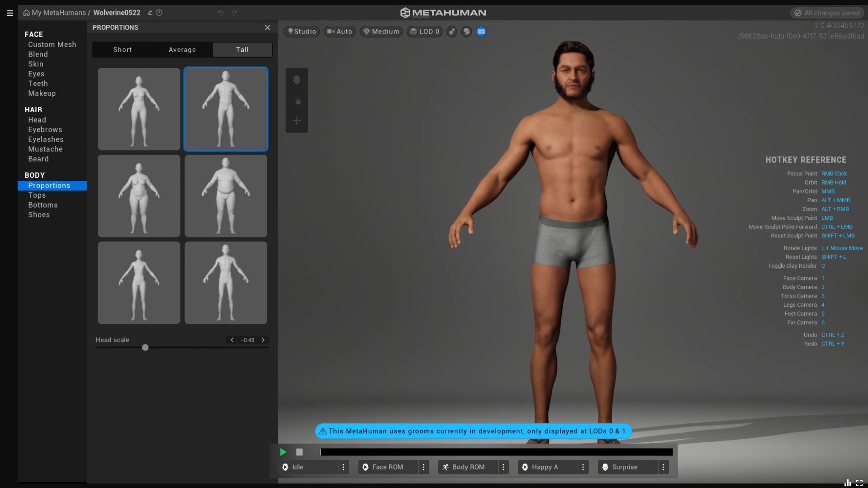Select the Short body height option
Image resolution: width=868 pixels, height=488 pixels.
point(122,50)
